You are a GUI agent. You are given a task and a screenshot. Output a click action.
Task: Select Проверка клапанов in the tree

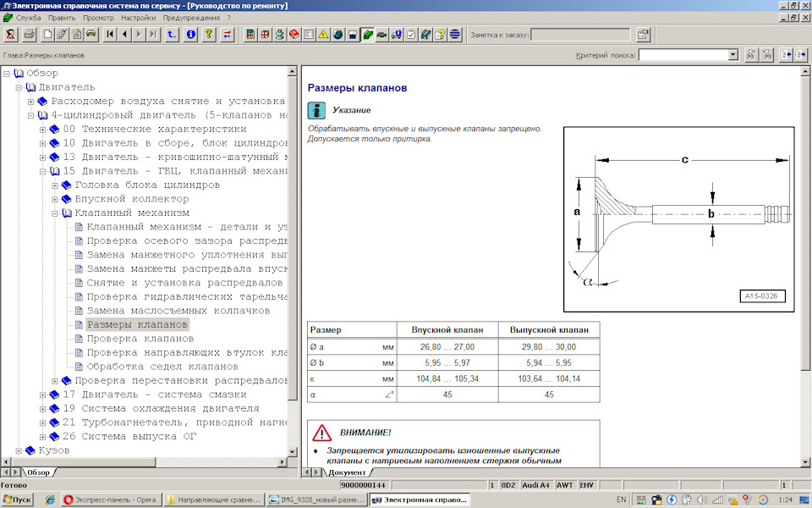(140, 339)
